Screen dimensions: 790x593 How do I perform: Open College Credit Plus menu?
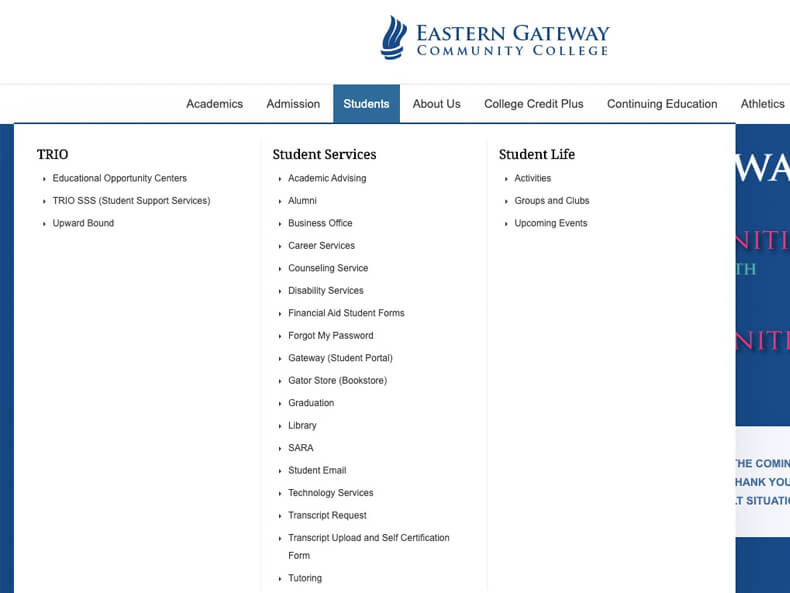[x=533, y=104]
